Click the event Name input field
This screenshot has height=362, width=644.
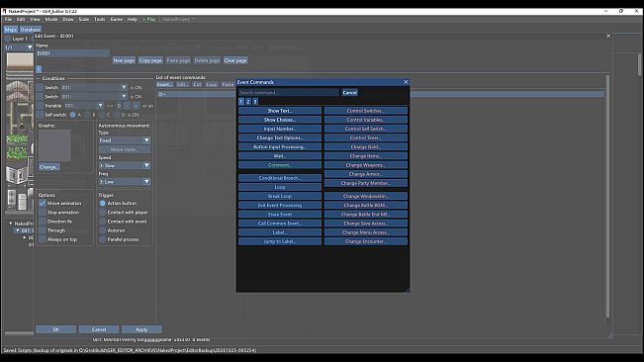click(72, 53)
